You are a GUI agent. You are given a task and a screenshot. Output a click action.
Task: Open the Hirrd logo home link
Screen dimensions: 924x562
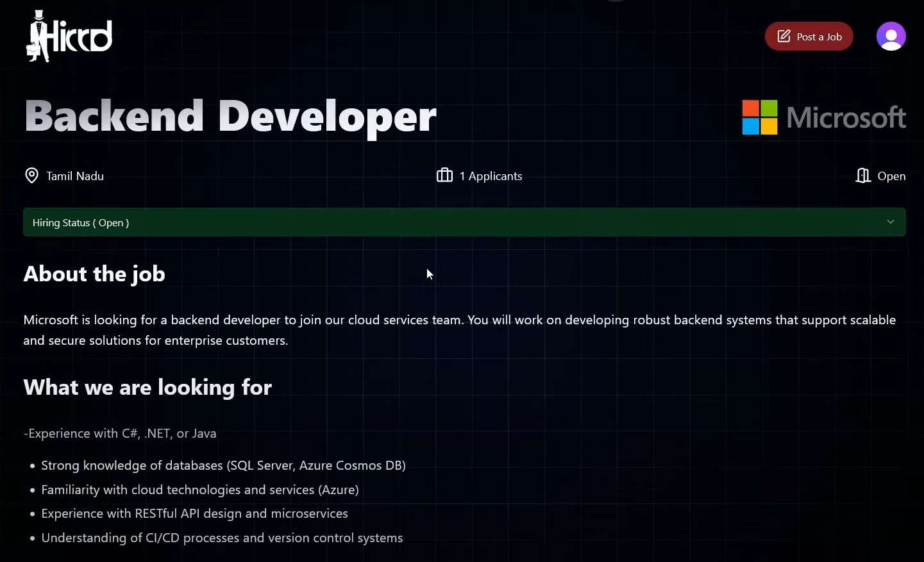69,37
